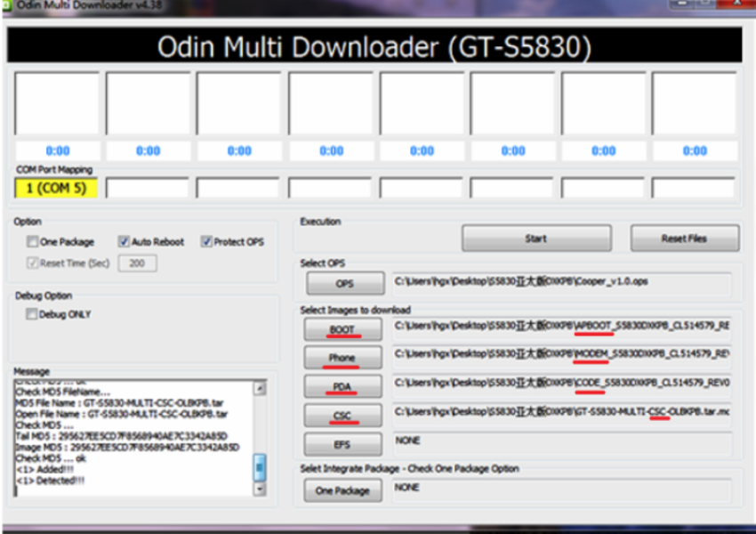This screenshot has width=756, height=534.
Task: Open the OPS file selector
Action: click(x=345, y=283)
